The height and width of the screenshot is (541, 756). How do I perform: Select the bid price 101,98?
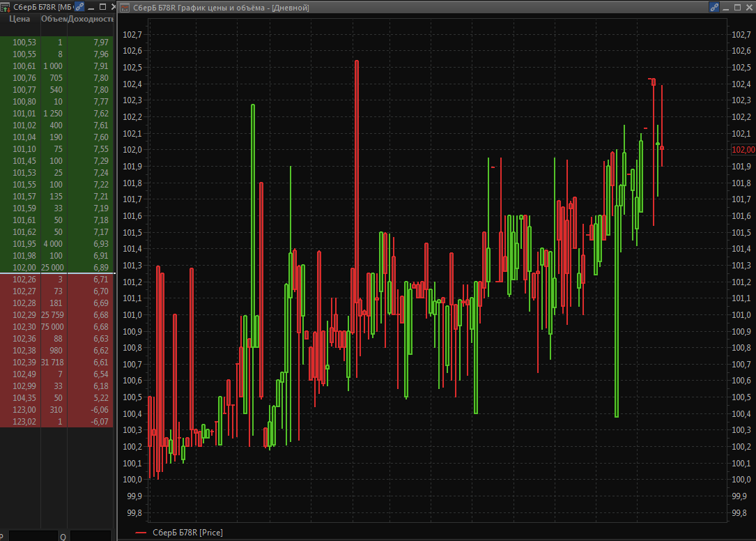pos(24,256)
